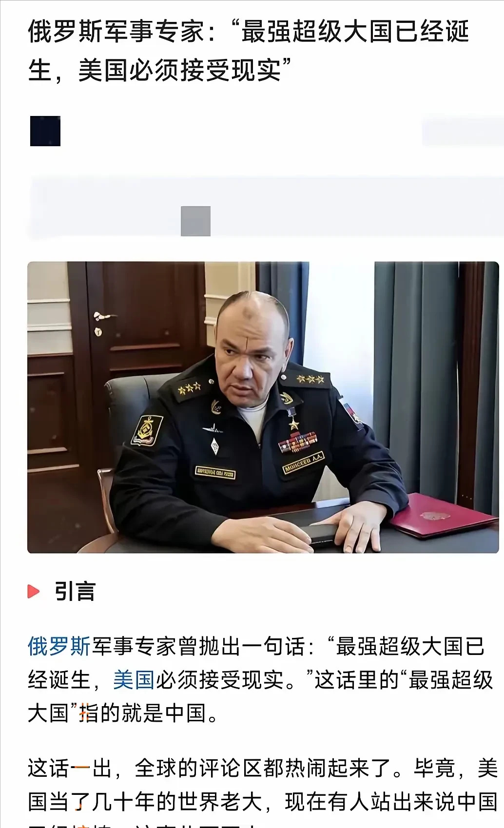Tap the red triangle beside 引言
The image size is (504, 828).
pos(34,591)
